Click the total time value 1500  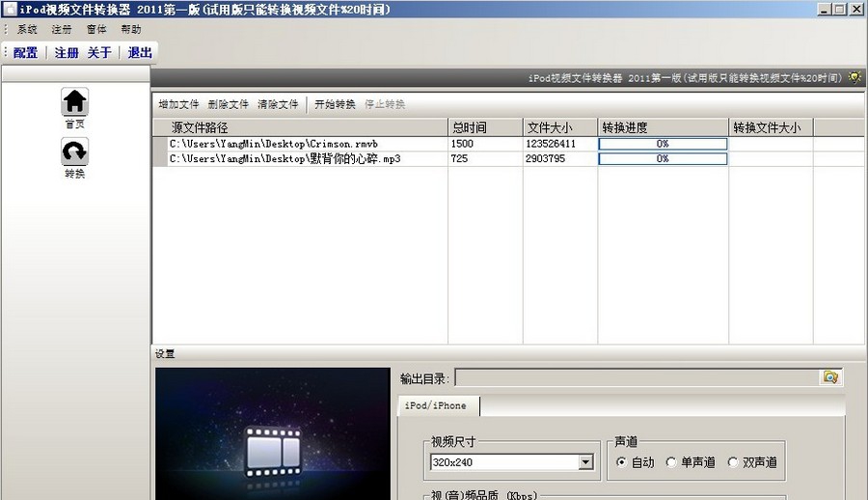pos(462,144)
